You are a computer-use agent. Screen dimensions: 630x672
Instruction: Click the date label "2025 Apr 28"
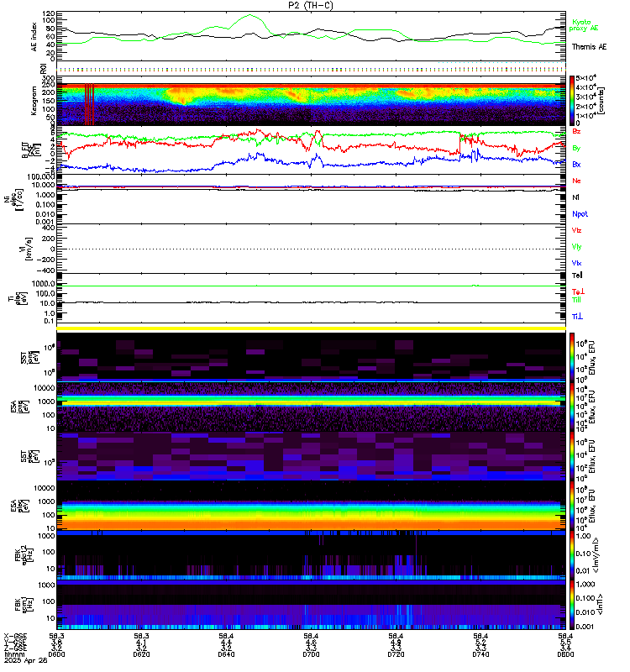pos(26,660)
